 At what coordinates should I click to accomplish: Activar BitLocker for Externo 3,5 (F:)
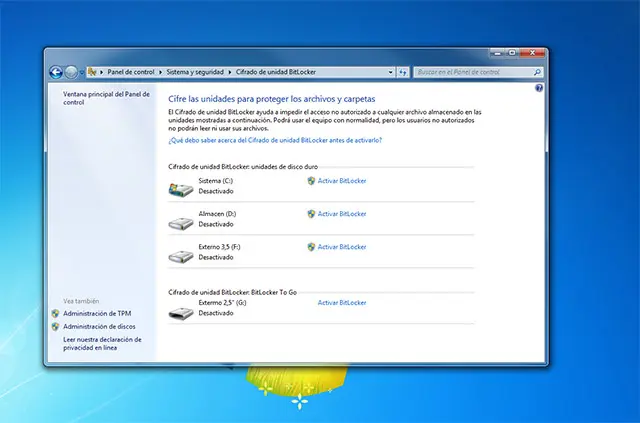[341, 246]
